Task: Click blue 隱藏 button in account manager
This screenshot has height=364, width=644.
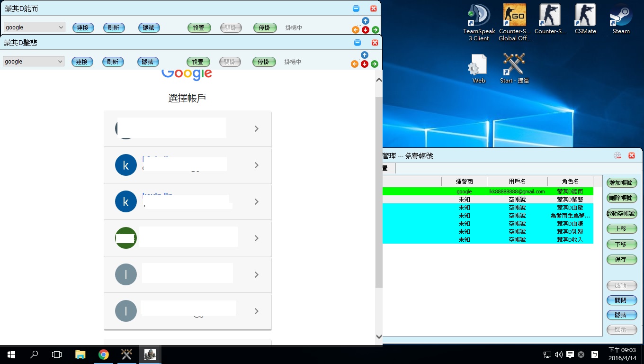Action: tap(622, 315)
